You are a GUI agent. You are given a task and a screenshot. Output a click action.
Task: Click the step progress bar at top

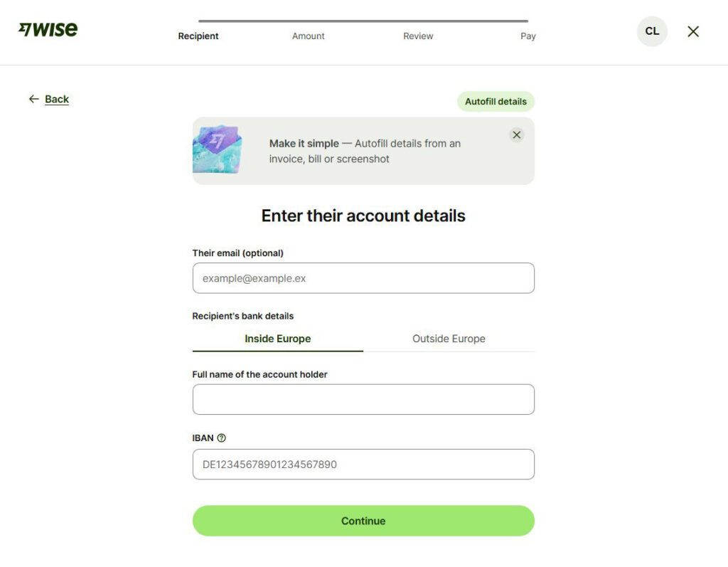pos(363,21)
